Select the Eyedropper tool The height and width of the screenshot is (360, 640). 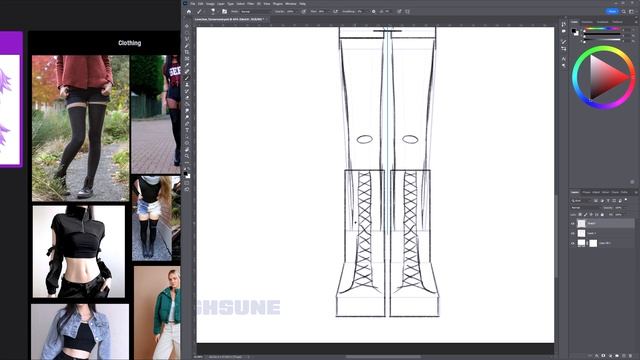click(187, 65)
